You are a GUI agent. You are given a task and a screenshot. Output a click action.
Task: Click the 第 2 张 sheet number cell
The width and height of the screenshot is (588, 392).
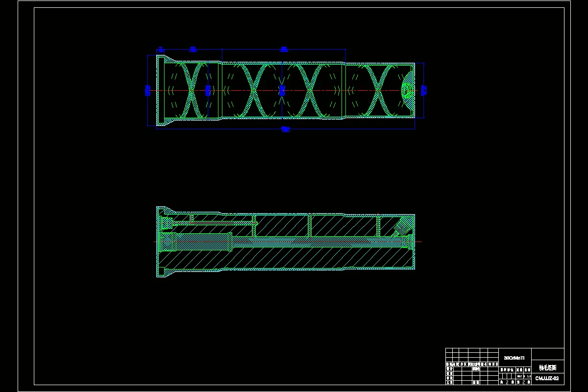click(x=523, y=382)
